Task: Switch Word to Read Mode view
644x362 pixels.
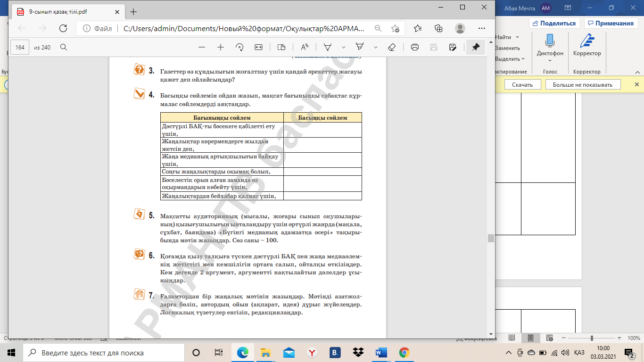Action: 512,338
